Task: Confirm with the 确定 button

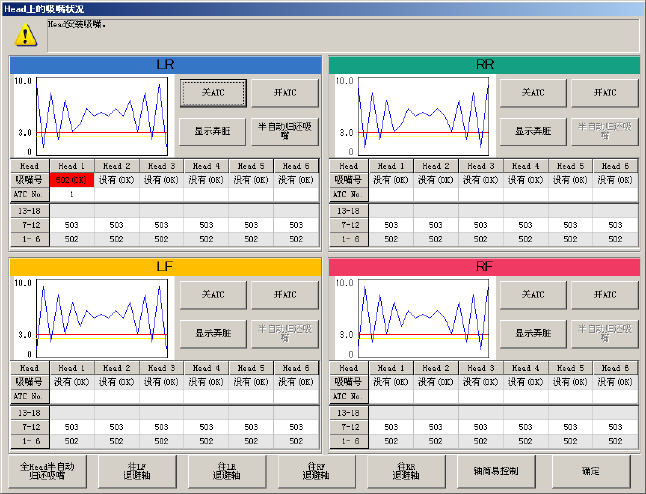Action: (x=590, y=470)
